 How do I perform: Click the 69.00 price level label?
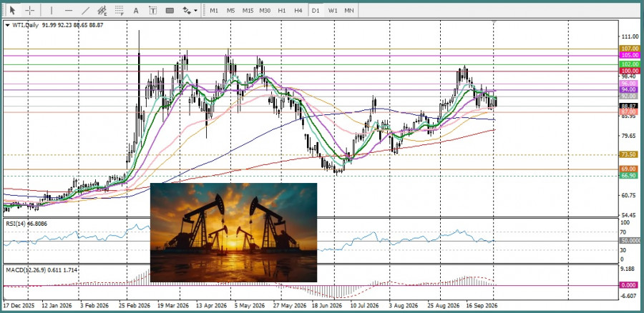click(629, 169)
